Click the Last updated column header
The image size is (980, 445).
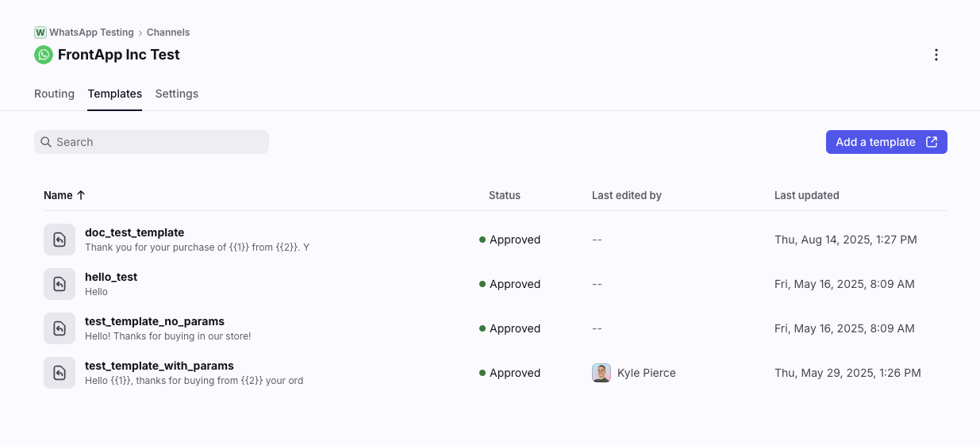pos(806,195)
